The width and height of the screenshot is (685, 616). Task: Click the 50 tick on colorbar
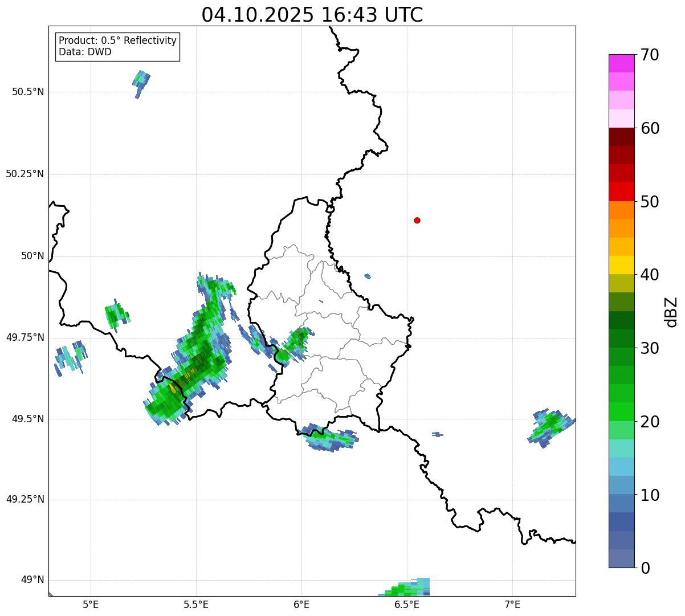(650, 202)
